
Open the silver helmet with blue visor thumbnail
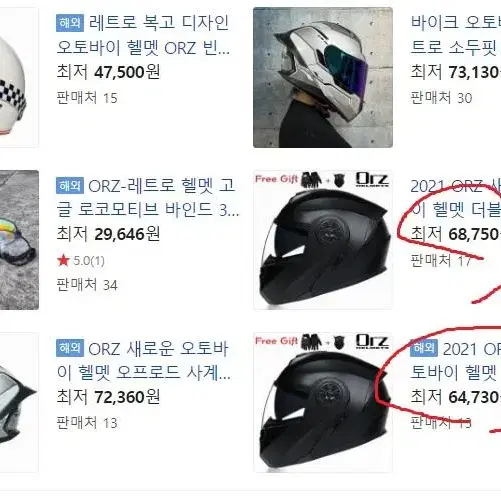tap(323, 77)
